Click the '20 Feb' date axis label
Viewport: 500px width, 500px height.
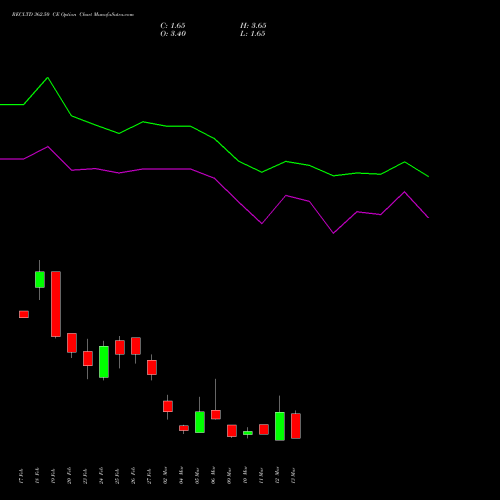(69, 476)
